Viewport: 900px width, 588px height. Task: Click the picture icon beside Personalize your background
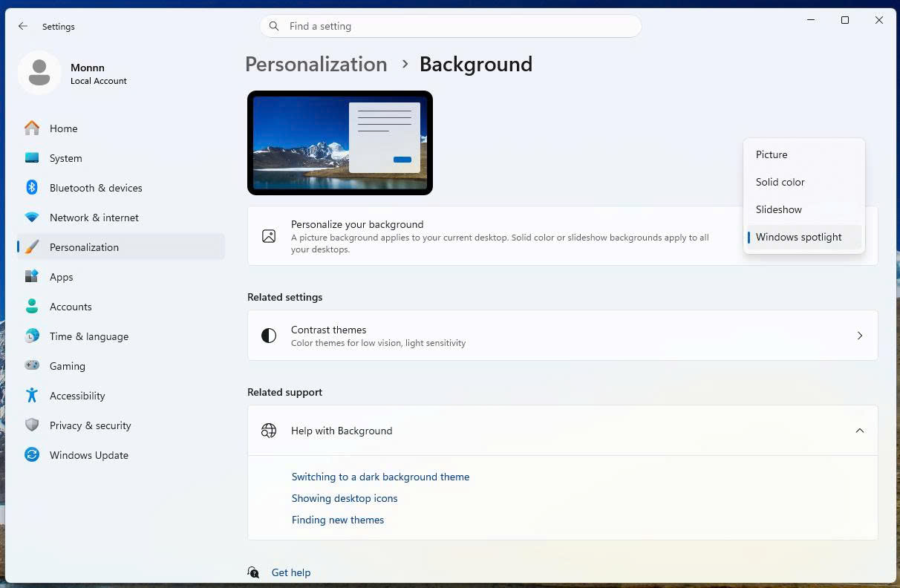[x=269, y=236]
